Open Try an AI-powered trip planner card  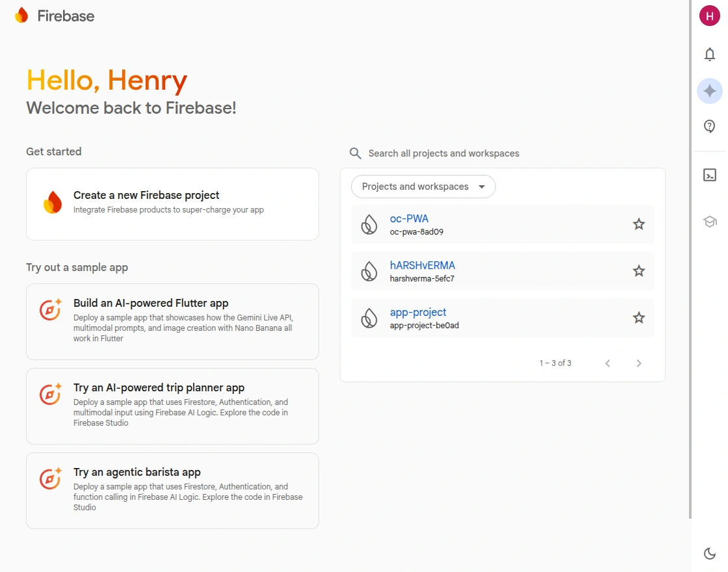coord(172,406)
